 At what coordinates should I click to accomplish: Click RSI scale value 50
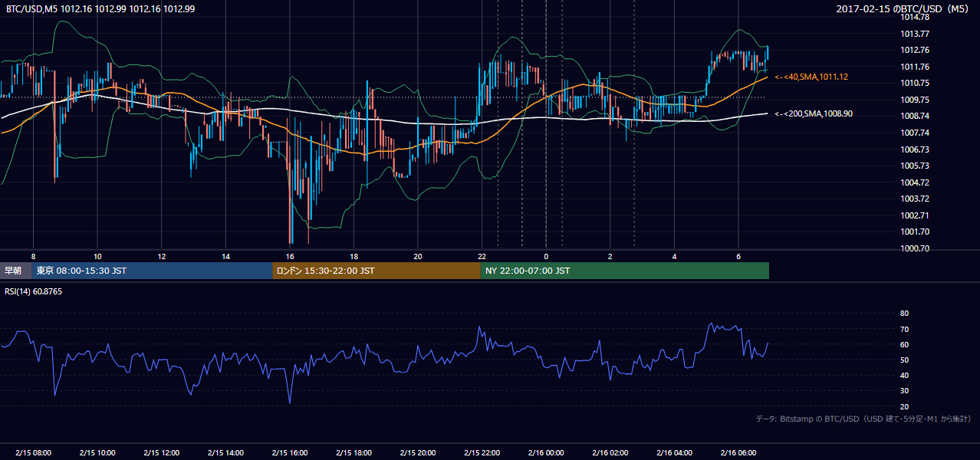tap(904, 360)
